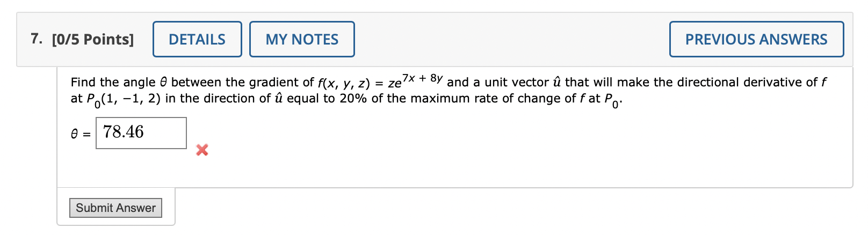Focus the θ answer input field
Image resolution: width=868 pixels, height=235 pixels.
coord(141,133)
